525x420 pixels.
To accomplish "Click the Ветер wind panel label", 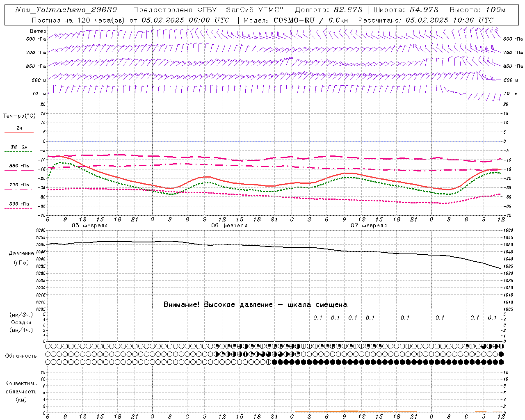I will pyautogui.click(x=38, y=31).
